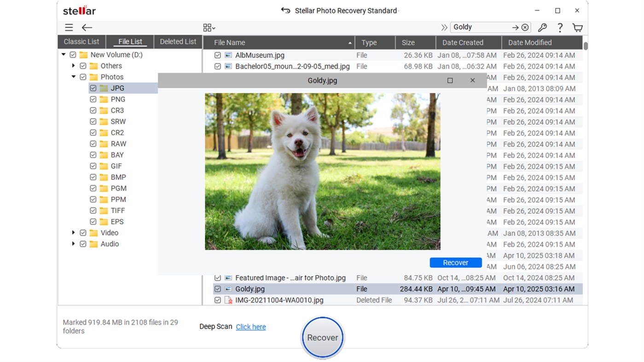The image size is (644, 362).
Task: Expand the Others folder tree
Action: click(73, 65)
